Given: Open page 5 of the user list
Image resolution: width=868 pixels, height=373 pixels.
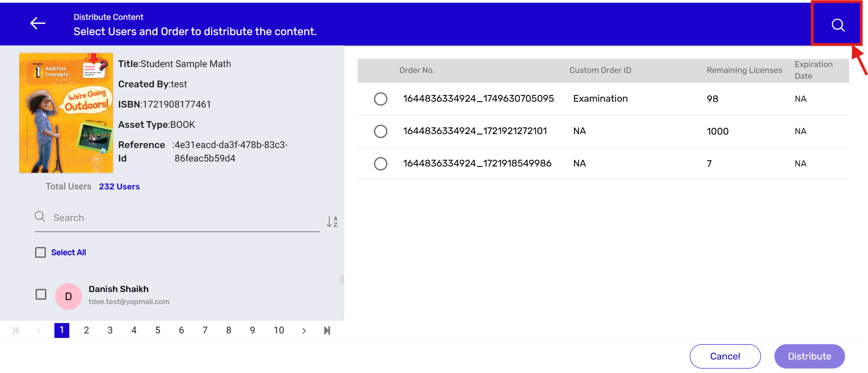Looking at the screenshot, I should 157,331.
